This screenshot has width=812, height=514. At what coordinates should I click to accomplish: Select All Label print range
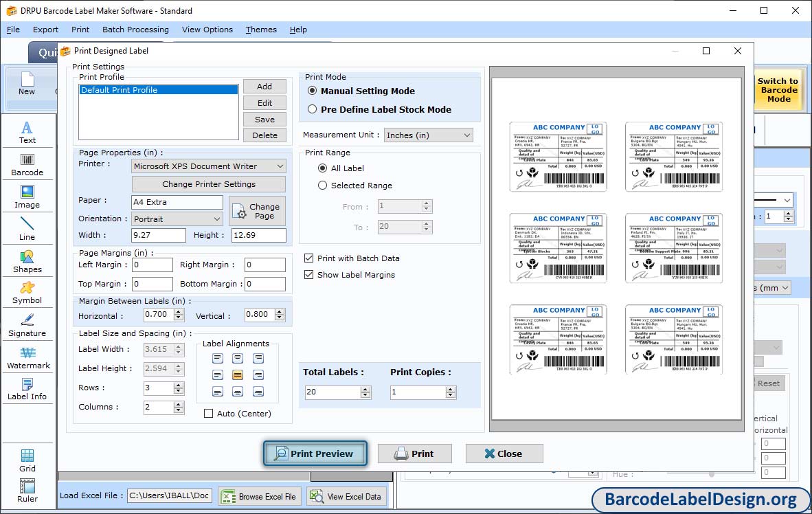point(341,168)
